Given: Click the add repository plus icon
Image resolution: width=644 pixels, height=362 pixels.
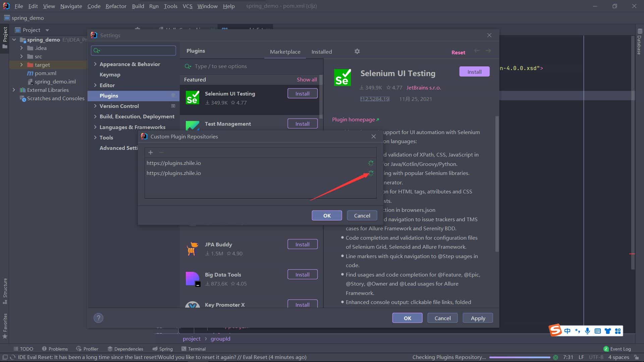Looking at the screenshot, I should (x=151, y=153).
